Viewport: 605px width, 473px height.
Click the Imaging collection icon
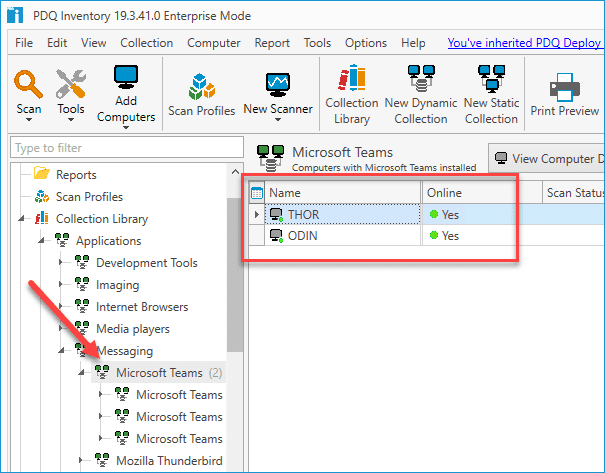coord(82,284)
